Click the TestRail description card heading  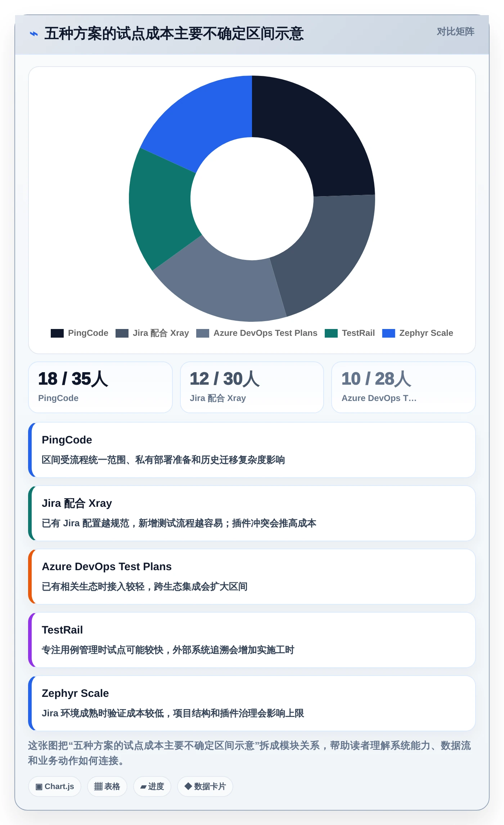(x=62, y=630)
